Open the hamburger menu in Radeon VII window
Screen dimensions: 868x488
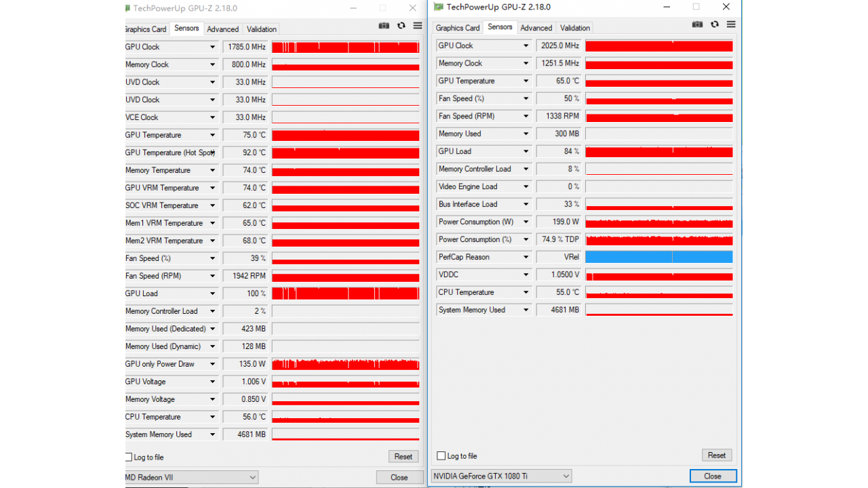418,26
